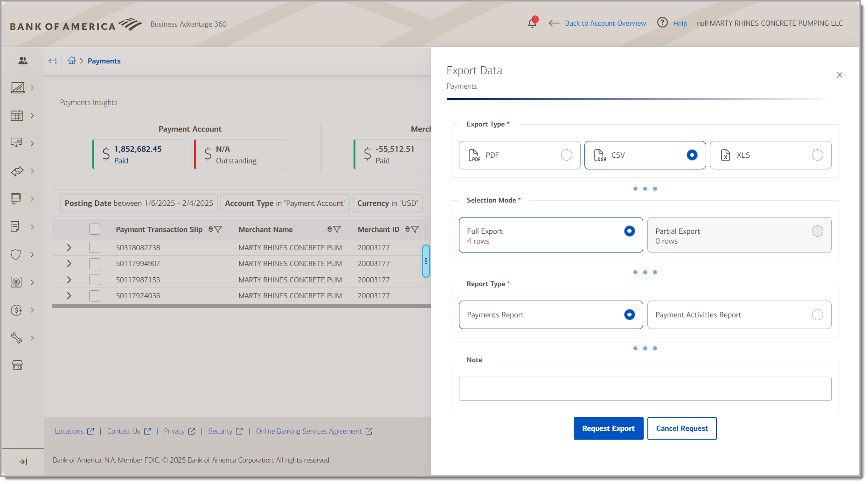Go Back to Account Overview
The width and height of the screenshot is (868, 484).
click(x=605, y=23)
